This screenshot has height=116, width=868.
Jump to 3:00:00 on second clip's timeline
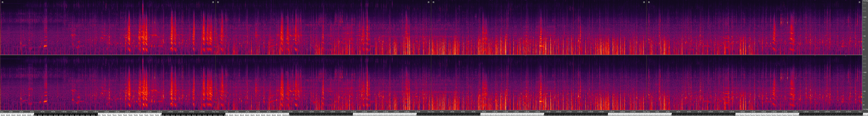[407, 112]
